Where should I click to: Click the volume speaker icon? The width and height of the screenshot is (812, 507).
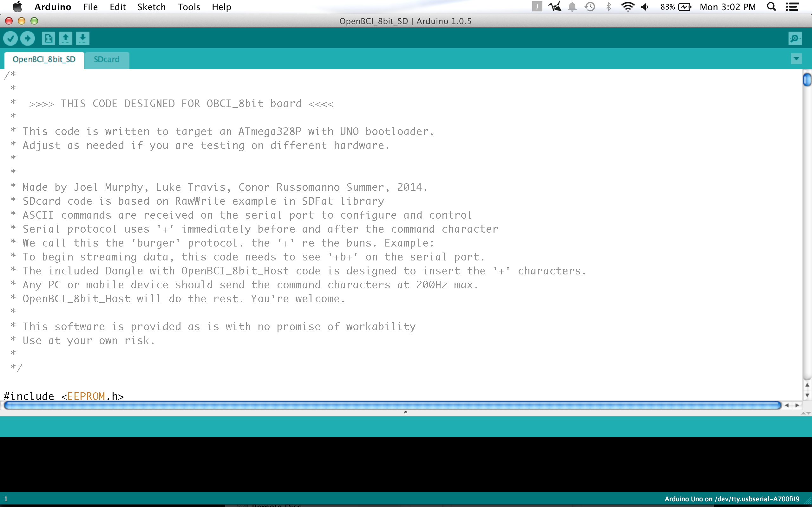[x=645, y=7]
